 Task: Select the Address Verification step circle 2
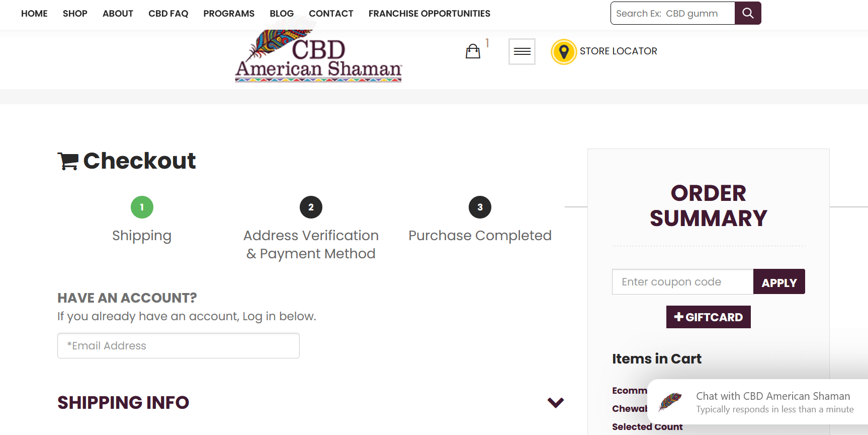(311, 207)
